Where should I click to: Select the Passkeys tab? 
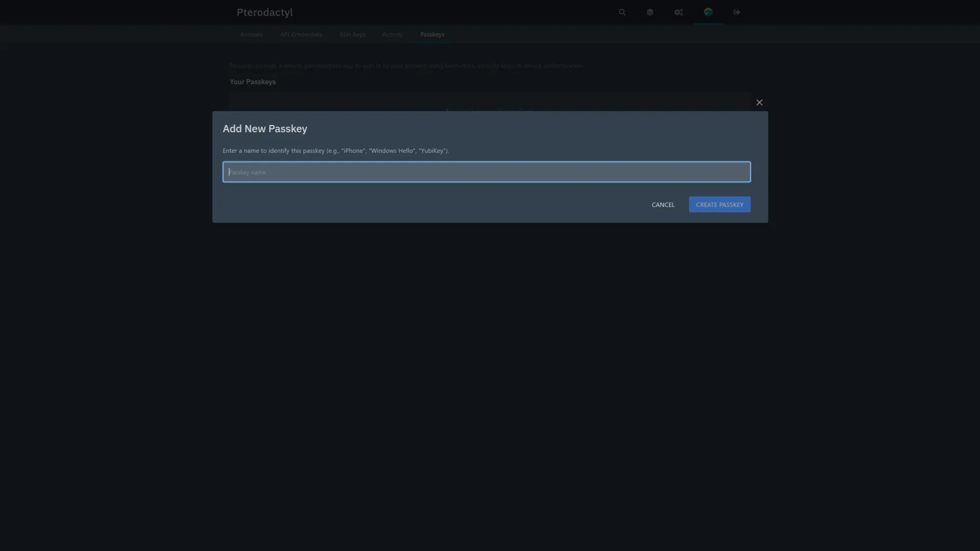coord(432,35)
